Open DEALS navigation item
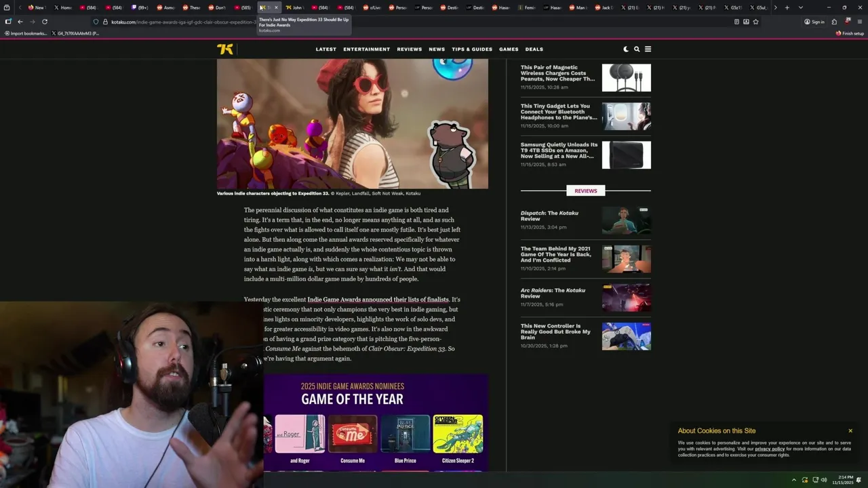This screenshot has width=868, height=488. [x=534, y=49]
